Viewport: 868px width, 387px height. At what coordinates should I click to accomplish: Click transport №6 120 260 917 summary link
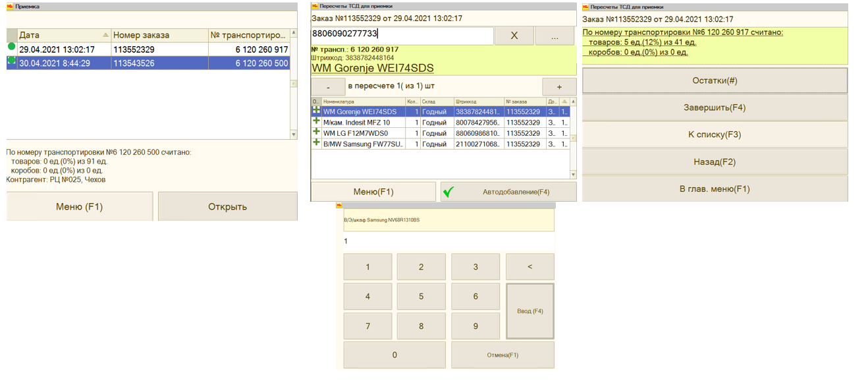pos(683,32)
